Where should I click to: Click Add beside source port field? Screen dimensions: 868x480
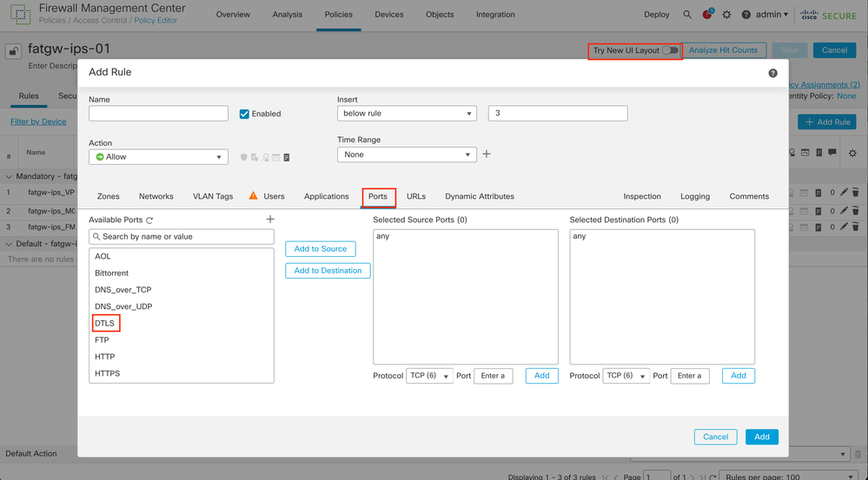coord(541,376)
